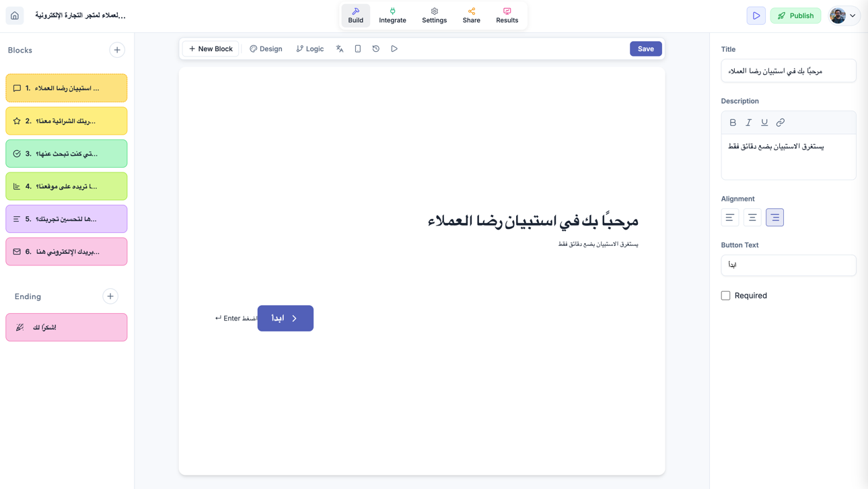The height and width of the screenshot is (489, 868).
Task: Return home via the house icon
Action: point(14,14)
